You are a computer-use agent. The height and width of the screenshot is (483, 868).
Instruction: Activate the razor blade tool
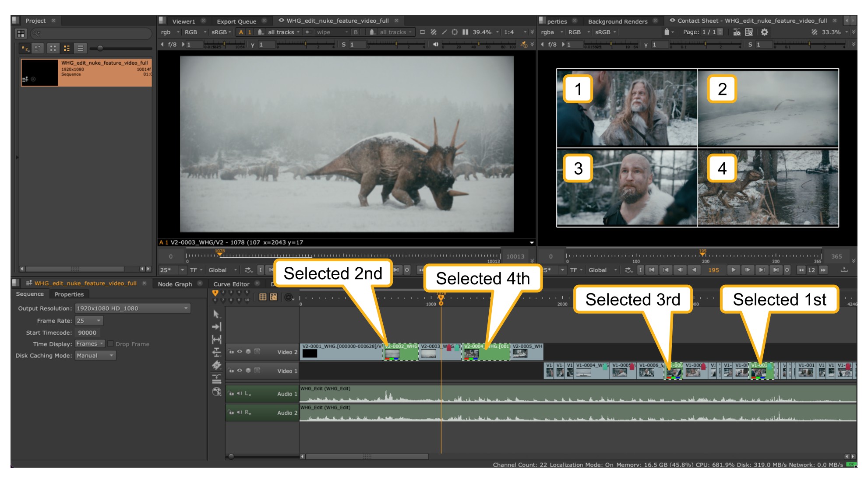216,365
